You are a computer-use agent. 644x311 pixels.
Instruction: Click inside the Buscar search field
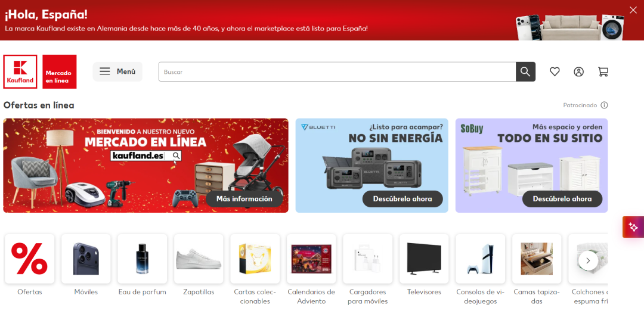[337, 72]
